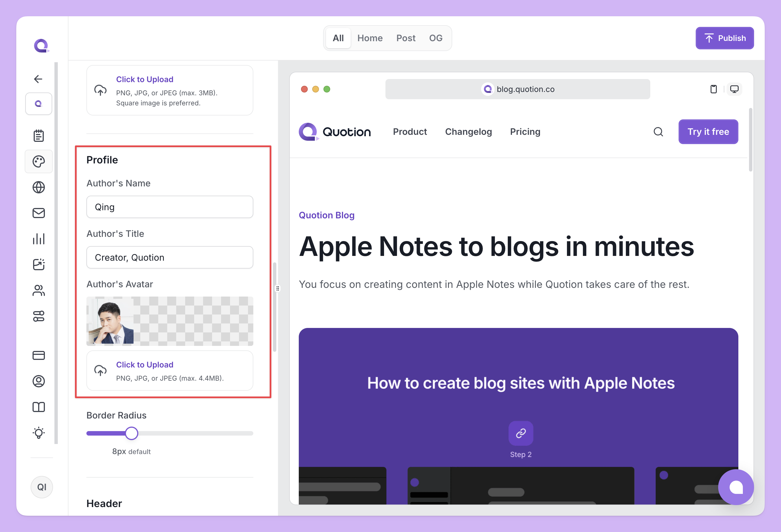Select the Home preview tab
Image resolution: width=781 pixels, height=532 pixels.
click(370, 38)
